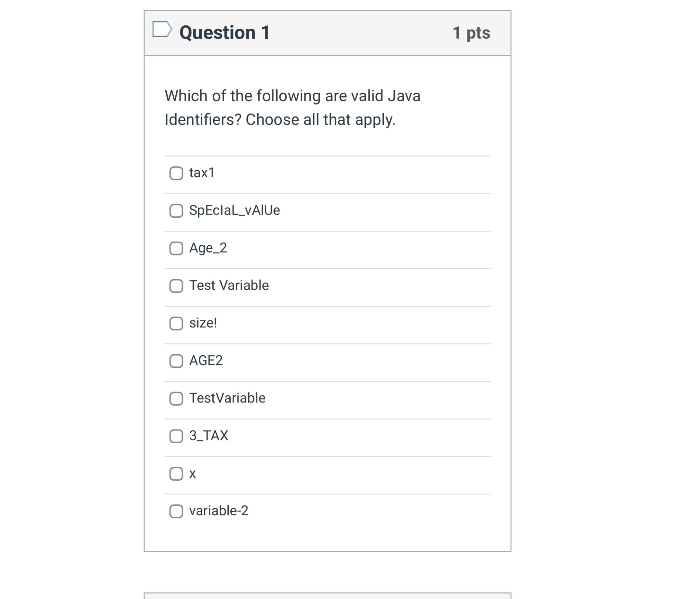This screenshot has width=700, height=599.
Task: Select the variable-2 answer label
Action: point(219,511)
